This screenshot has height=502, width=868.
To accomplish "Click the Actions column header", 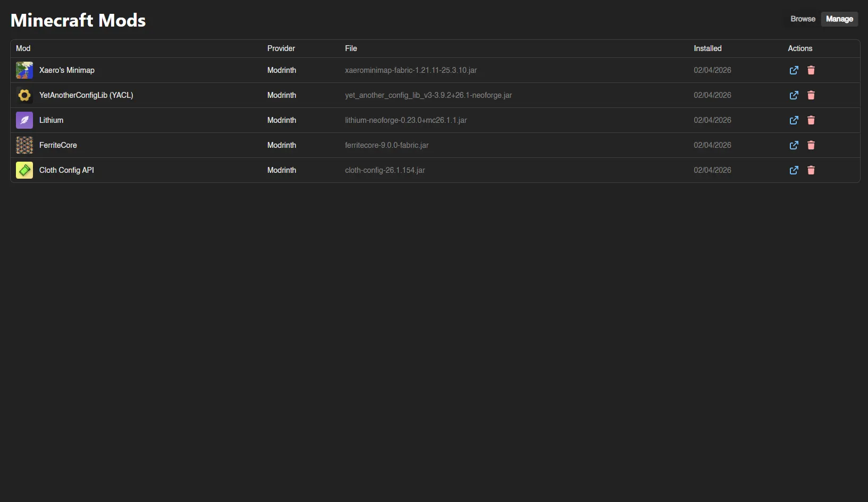I will click(x=800, y=48).
